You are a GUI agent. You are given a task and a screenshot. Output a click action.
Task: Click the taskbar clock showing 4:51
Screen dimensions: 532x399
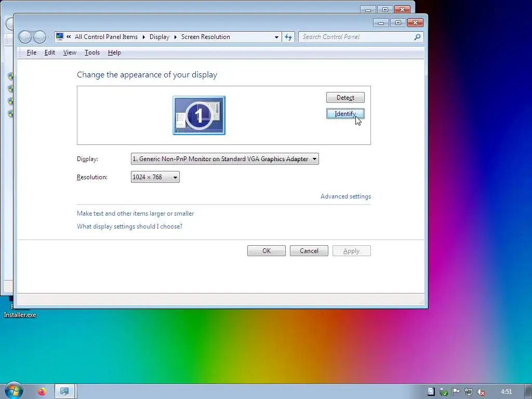[506, 392]
